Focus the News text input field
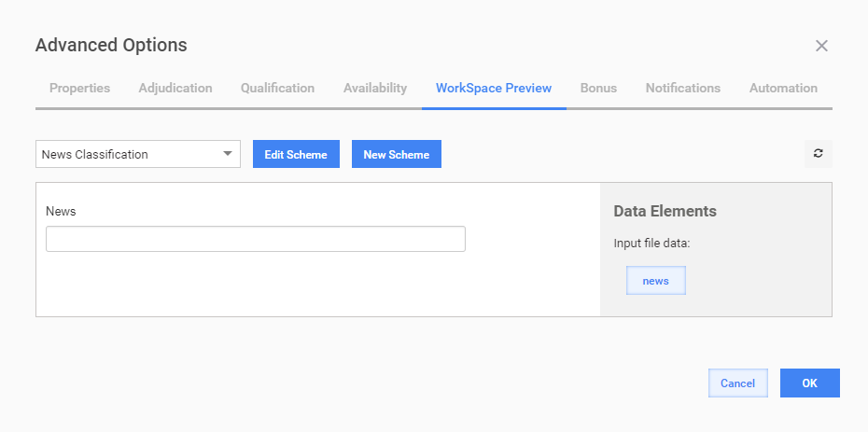This screenshot has height=432, width=868. tap(255, 239)
